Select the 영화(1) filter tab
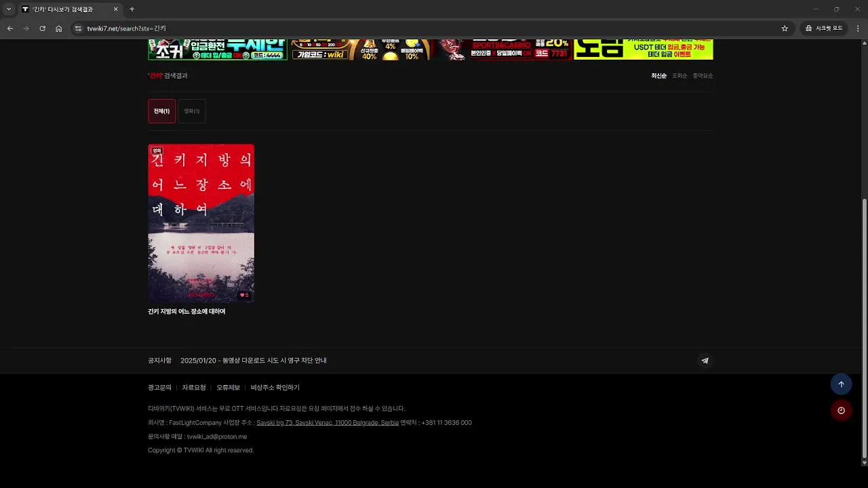This screenshot has width=868, height=488. coord(191,111)
